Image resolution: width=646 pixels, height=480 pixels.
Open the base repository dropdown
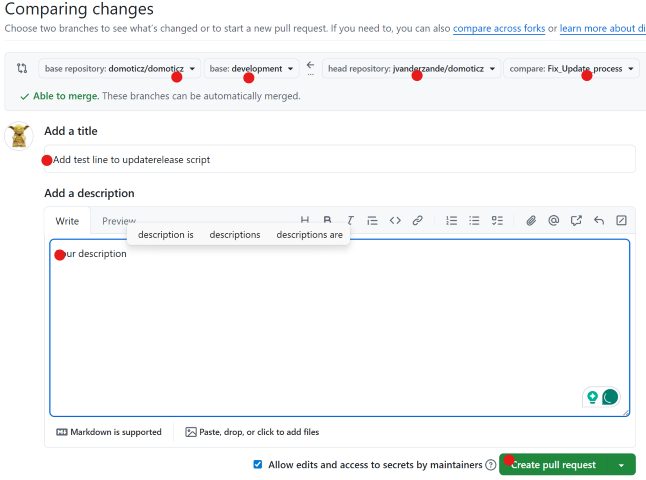pos(120,69)
